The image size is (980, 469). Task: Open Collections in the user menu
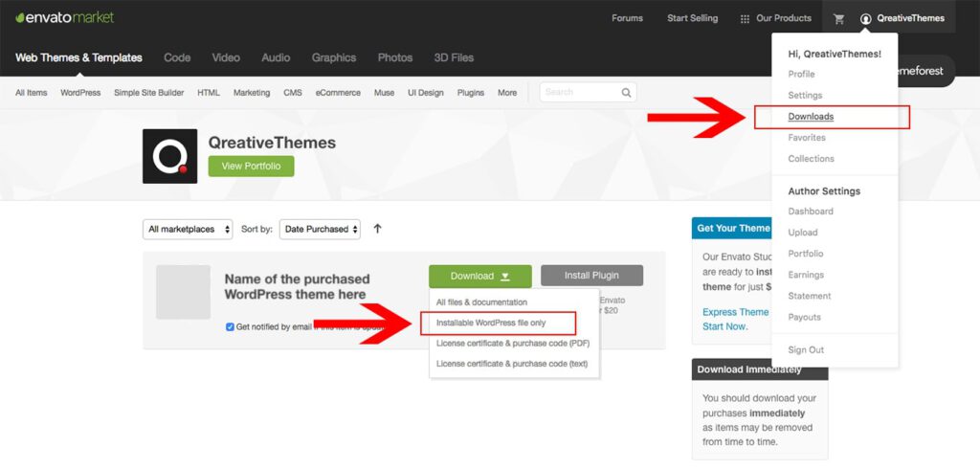(x=812, y=159)
